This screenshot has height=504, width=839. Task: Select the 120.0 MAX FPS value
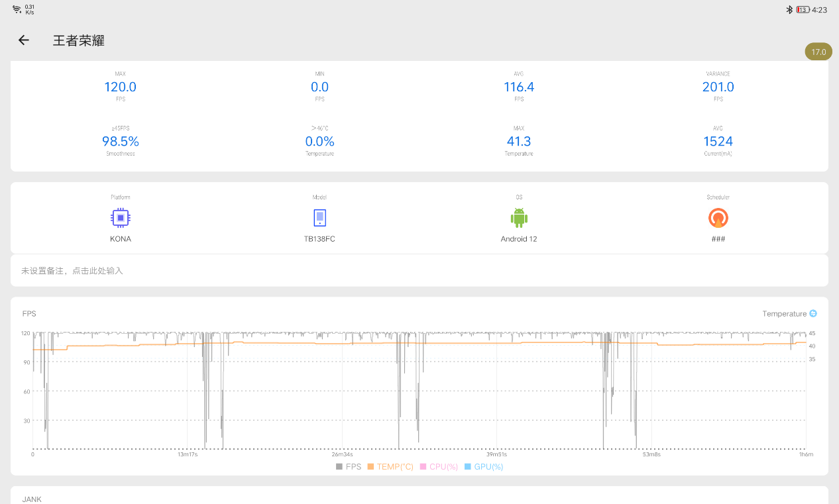[120, 87]
